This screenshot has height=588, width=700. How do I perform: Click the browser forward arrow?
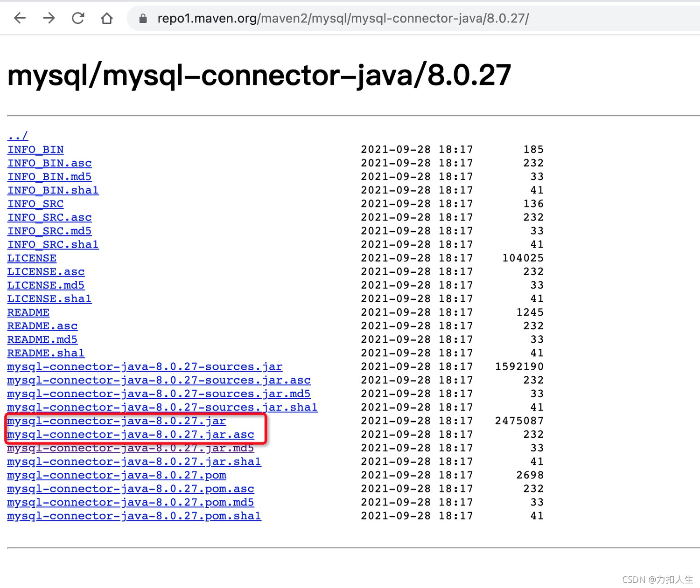49,18
